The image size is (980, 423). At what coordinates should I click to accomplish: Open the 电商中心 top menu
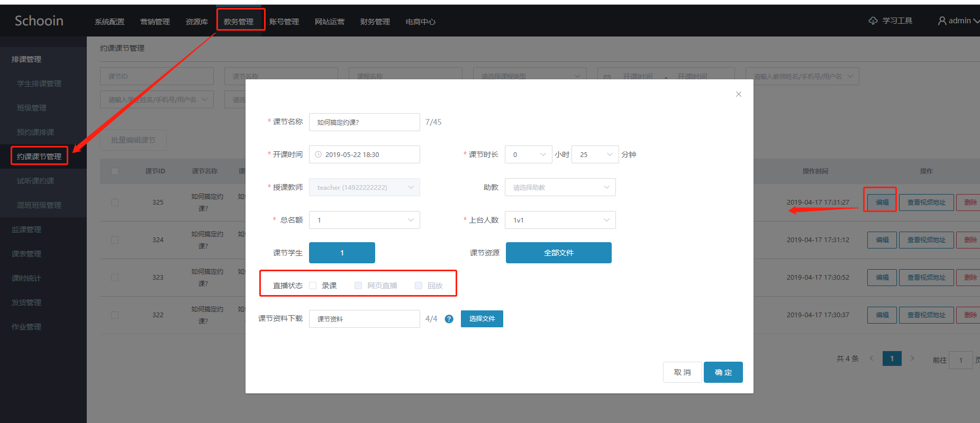421,22
